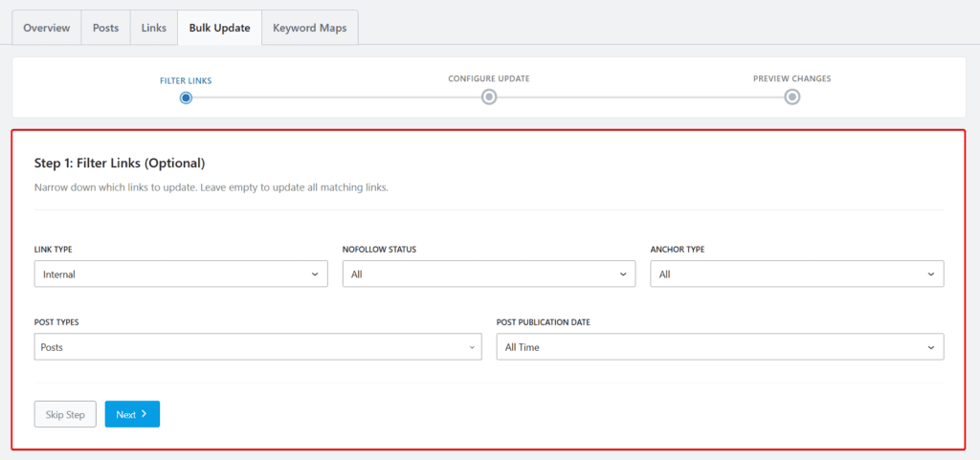Open the Post Publication Date dropdown
The width and height of the screenshot is (980, 460).
click(x=720, y=347)
